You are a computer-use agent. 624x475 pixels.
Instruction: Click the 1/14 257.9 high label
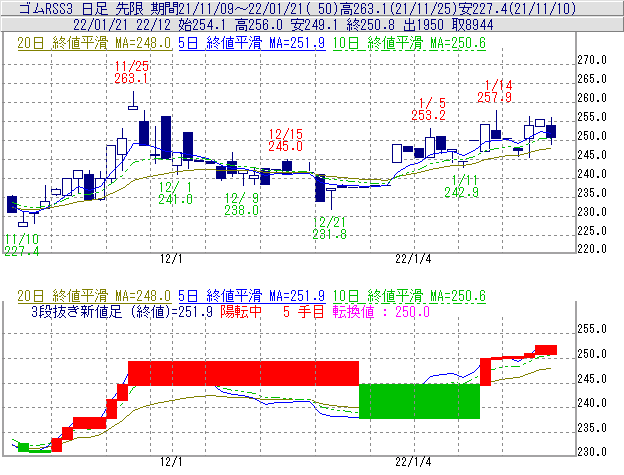pos(495,91)
